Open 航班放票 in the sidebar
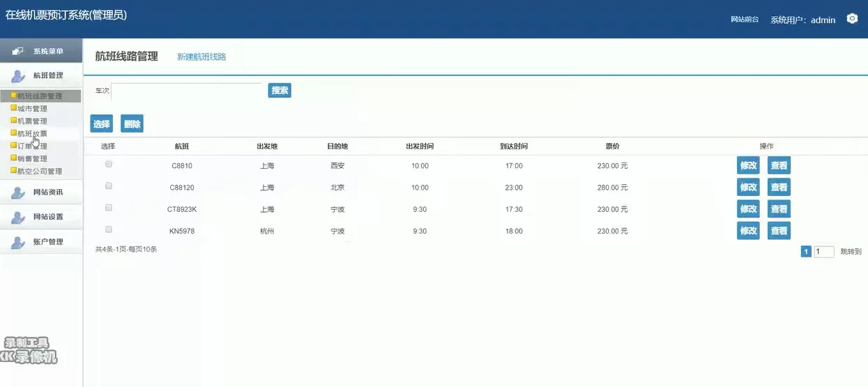 [x=32, y=134]
